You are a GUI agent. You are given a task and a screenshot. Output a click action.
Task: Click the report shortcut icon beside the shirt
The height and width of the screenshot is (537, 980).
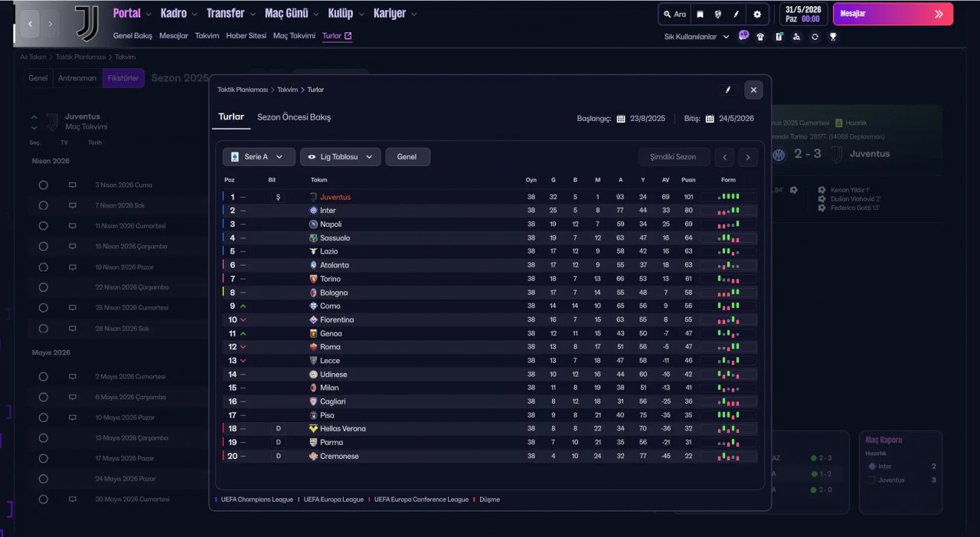[x=779, y=36]
